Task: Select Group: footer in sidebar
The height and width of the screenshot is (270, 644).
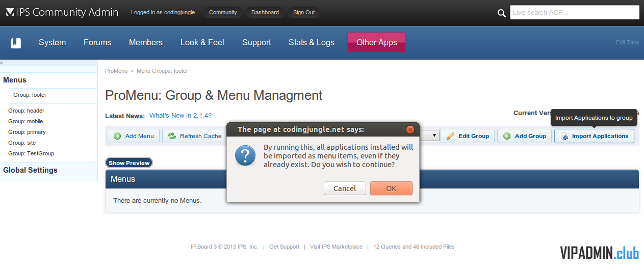Action: [30, 95]
